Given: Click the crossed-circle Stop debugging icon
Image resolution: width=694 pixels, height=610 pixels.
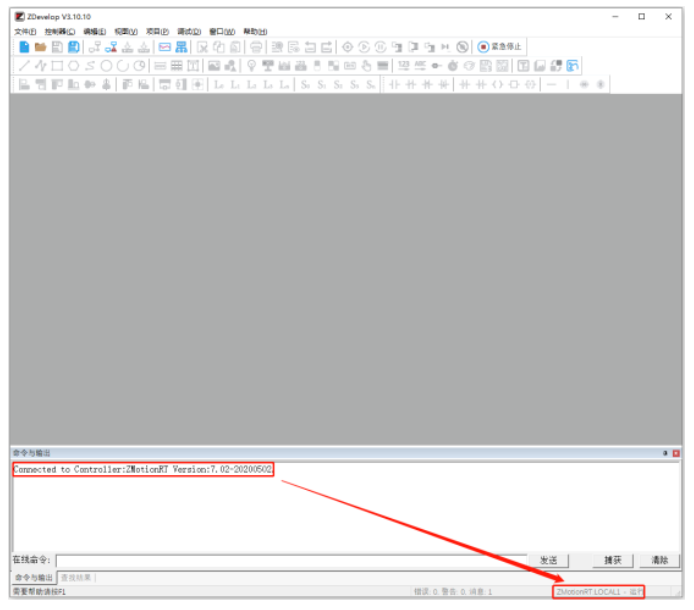Looking at the screenshot, I should 462,46.
